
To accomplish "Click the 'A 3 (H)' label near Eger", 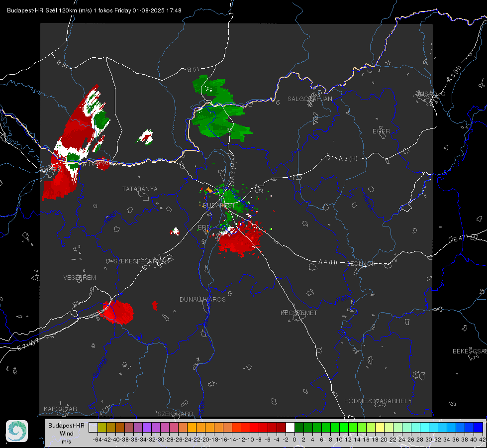I will [348, 159].
